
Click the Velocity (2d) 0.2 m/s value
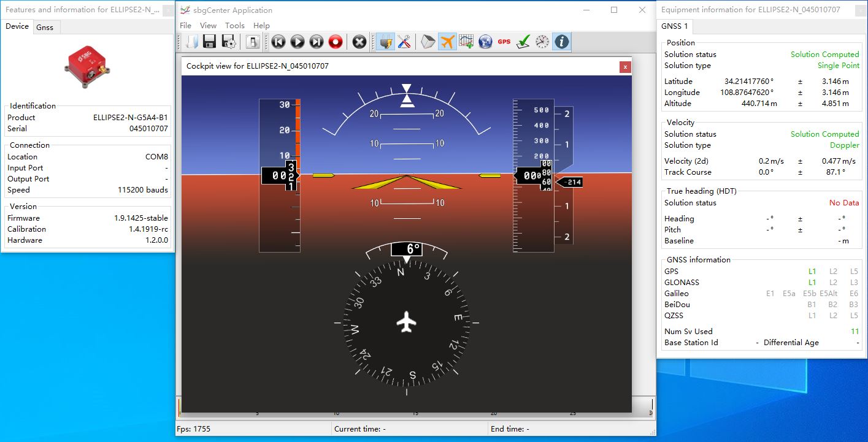click(x=771, y=161)
